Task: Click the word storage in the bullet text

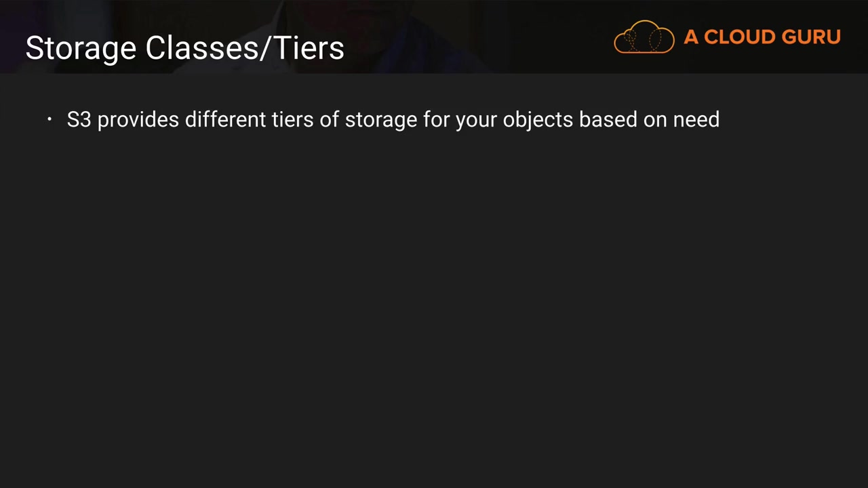Action: [x=380, y=119]
